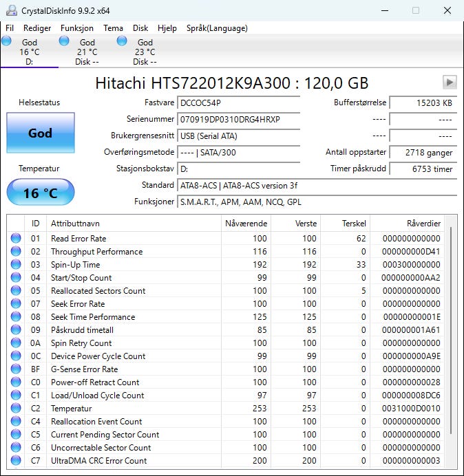The image size is (464, 476).
Task: Open the Hjelp menu
Action: (x=167, y=28)
